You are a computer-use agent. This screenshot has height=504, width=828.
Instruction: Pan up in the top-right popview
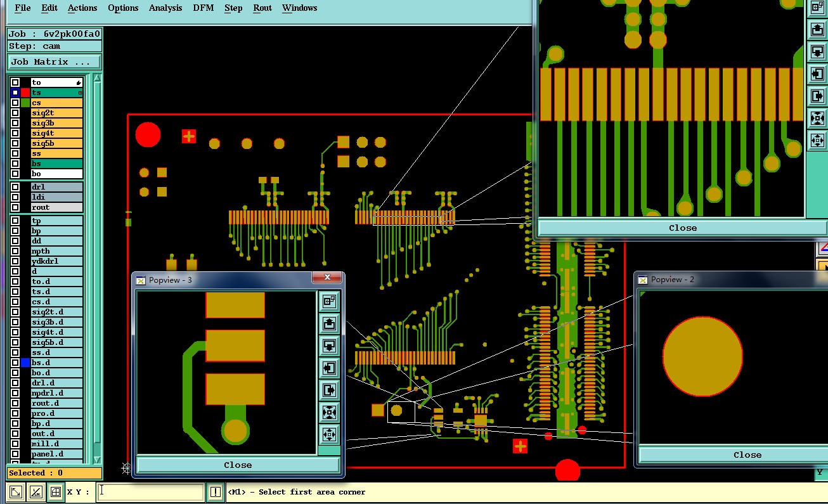(x=817, y=30)
